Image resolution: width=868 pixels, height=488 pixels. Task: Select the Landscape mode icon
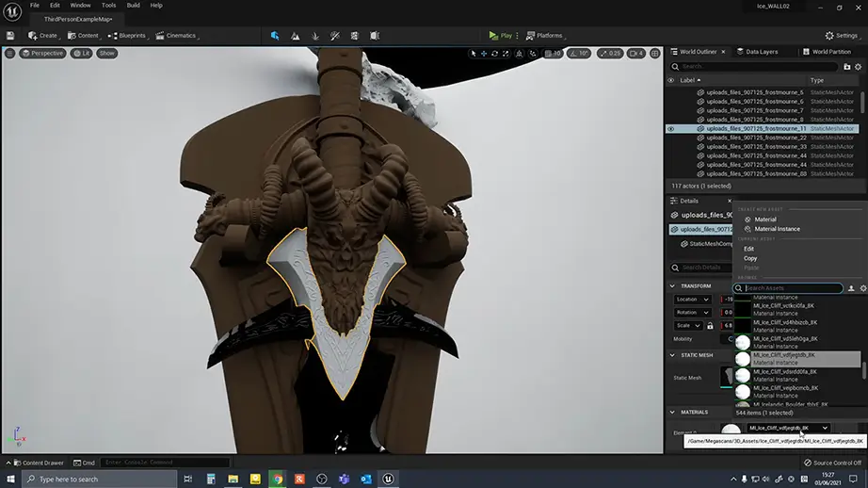tap(296, 36)
